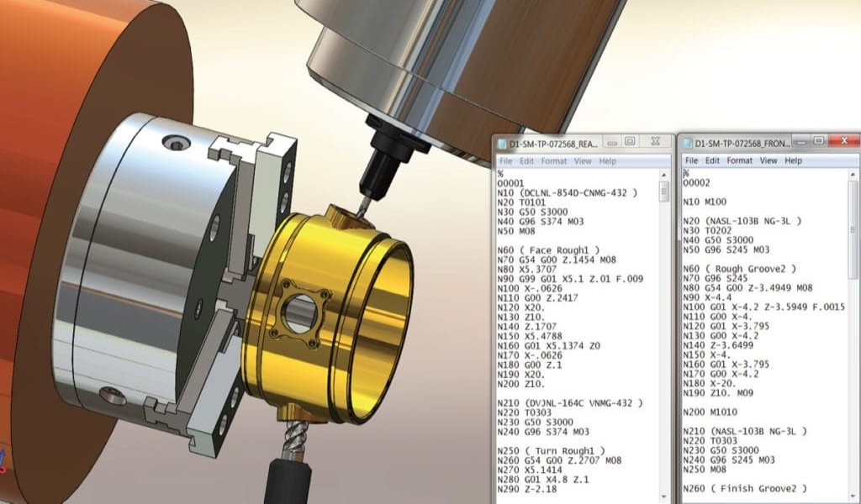Image resolution: width=861 pixels, height=504 pixels.
Task: Open the Format menu in the REA window
Action: 554,161
